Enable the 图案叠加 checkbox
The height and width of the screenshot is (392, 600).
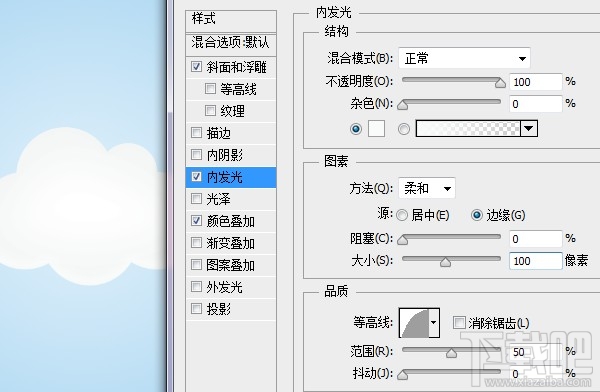(196, 265)
